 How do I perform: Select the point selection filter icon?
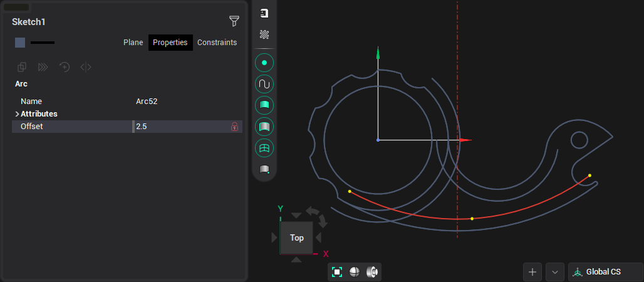click(x=264, y=63)
